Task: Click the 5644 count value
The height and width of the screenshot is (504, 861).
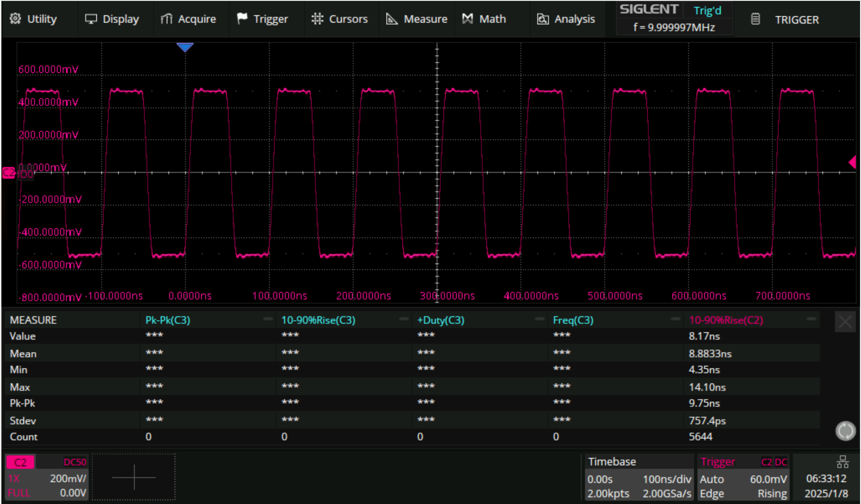Action: tap(700, 437)
